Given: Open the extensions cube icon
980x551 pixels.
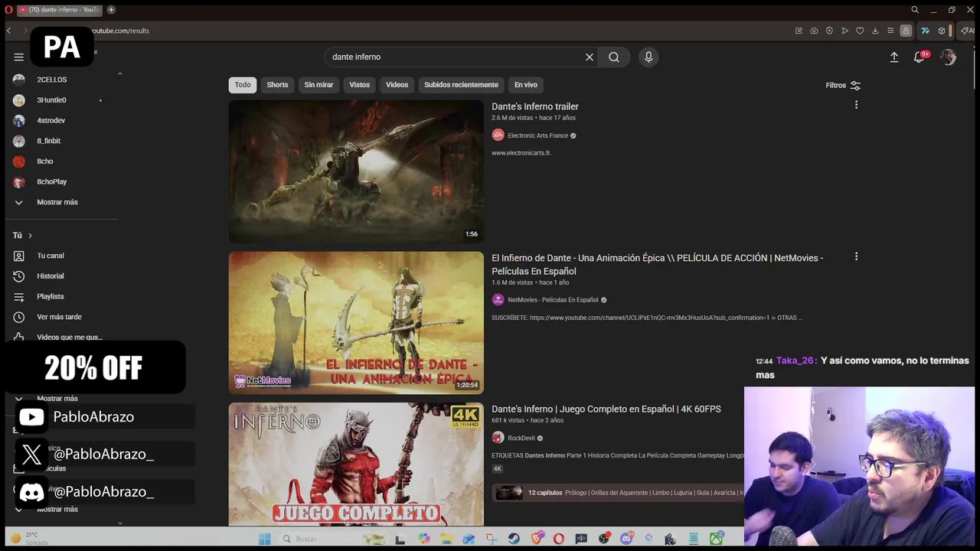Looking at the screenshot, I should click(x=942, y=31).
